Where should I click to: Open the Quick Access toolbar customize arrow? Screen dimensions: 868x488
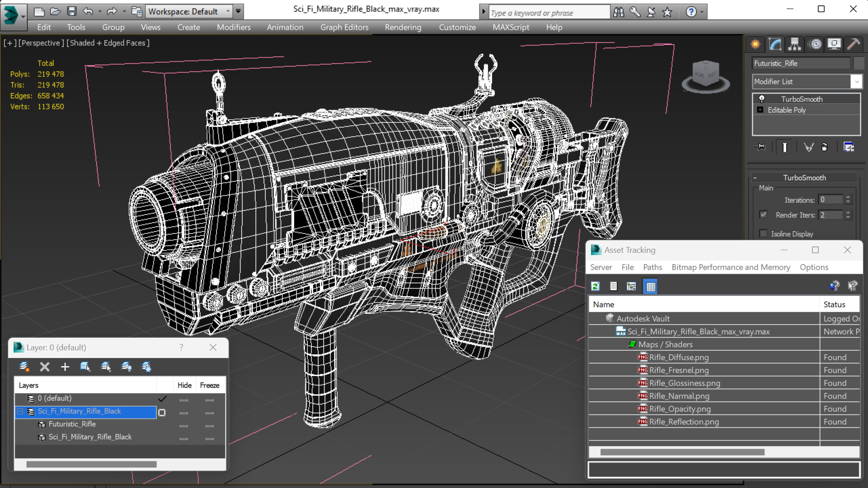[238, 11]
